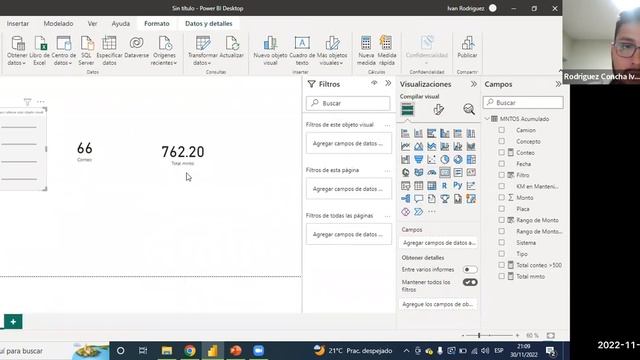This screenshot has width=640, height=360.
Task: Collapse the Filtros pane
Action: [x=388, y=83]
